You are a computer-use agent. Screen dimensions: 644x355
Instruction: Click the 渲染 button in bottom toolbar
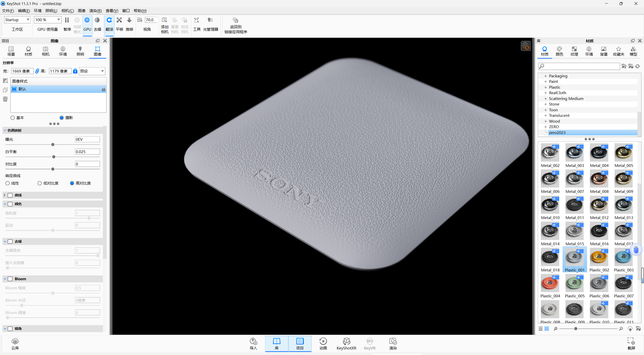point(393,344)
